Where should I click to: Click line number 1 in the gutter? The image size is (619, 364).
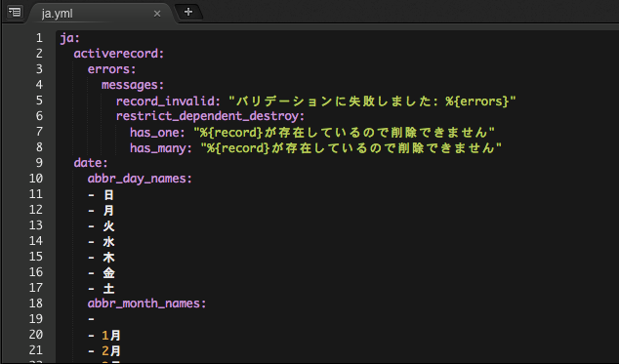(x=39, y=38)
